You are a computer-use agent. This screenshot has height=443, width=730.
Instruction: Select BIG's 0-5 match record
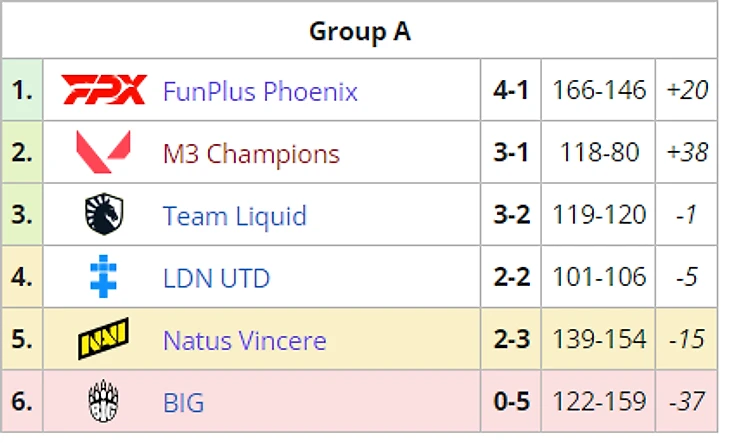pyautogui.click(x=511, y=403)
